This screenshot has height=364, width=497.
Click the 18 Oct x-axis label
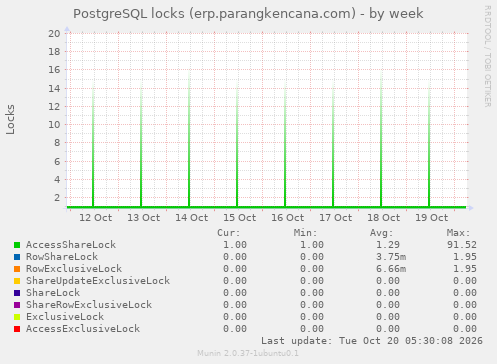pyautogui.click(x=384, y=218)
